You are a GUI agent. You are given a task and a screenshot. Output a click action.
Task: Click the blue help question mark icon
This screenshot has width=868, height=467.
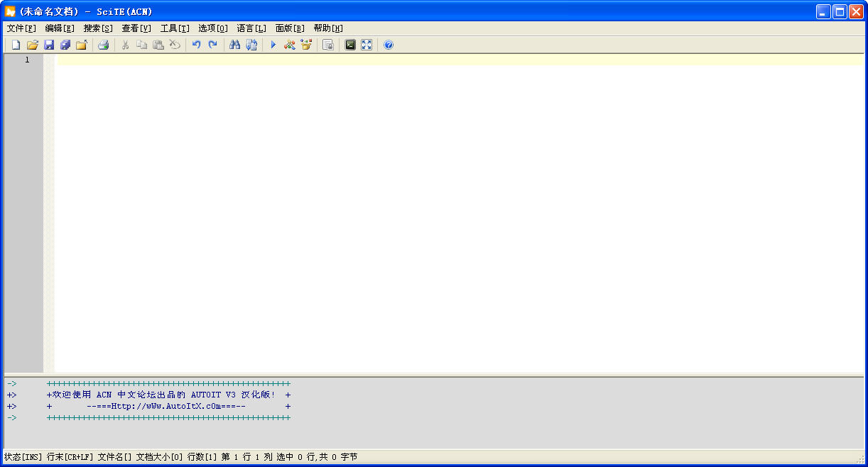coord(389,45)
